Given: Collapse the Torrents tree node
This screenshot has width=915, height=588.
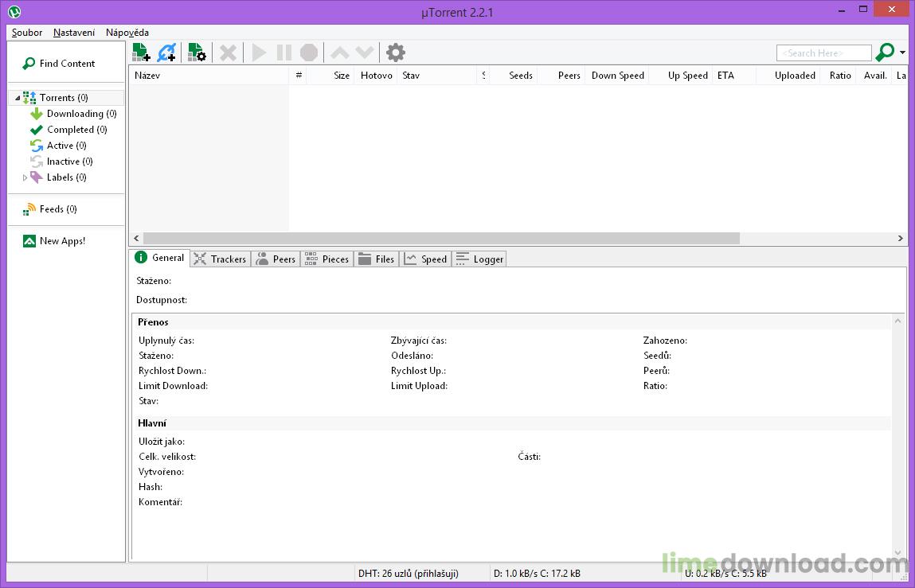Looking at the screenshot, I should 16,98.
